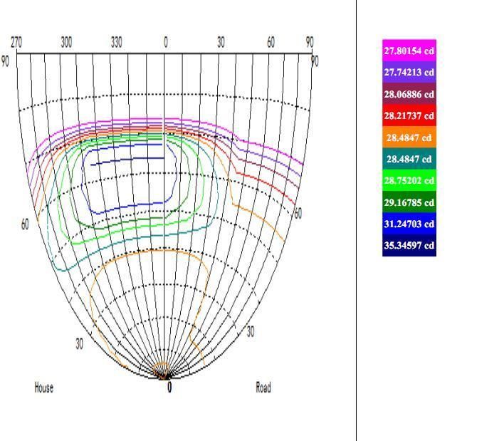504x441 pixels.
Task: Click the 'House' label below the plot
Action: click(44, 388)
